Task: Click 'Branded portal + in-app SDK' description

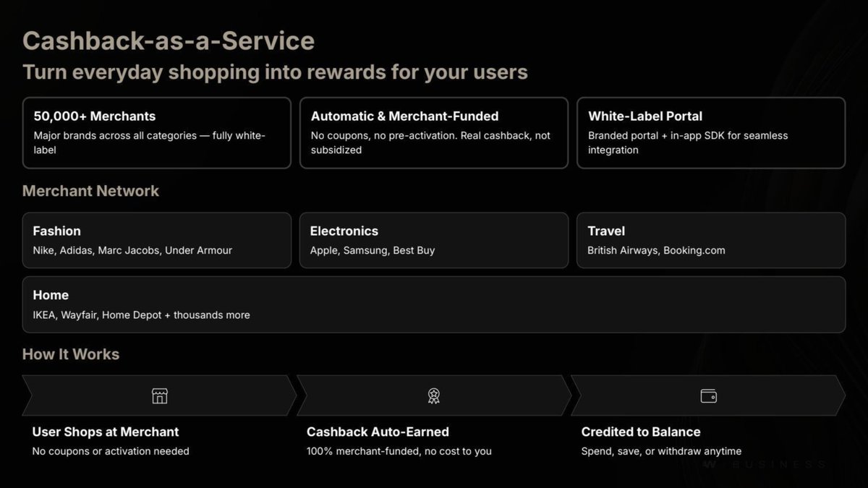Action: 688,142
